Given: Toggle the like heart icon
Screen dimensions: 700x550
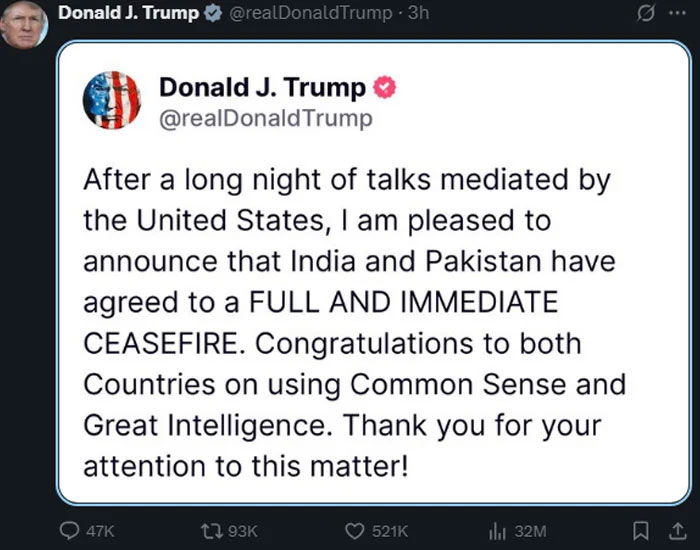Looking at the screenshot, I should (353, 530).
